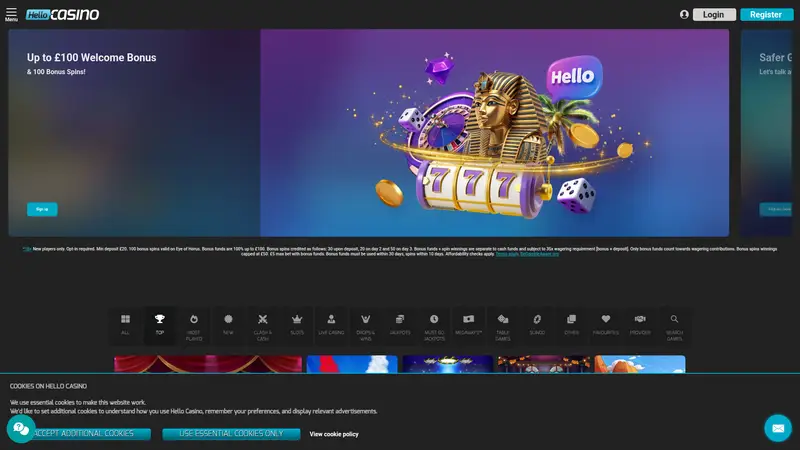This screenshot has height=450, width=800.
Task: Select the All games category
Action: (126, 325)
